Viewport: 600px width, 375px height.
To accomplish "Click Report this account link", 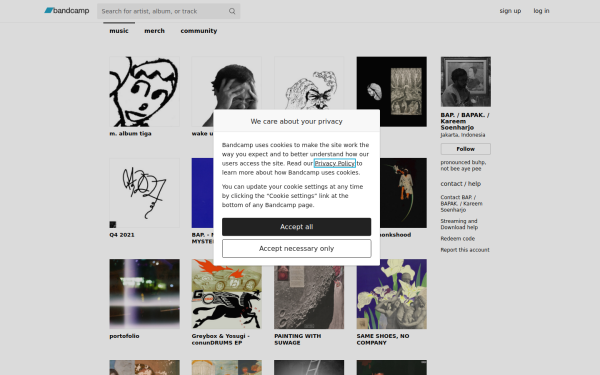I will point(465,250).
